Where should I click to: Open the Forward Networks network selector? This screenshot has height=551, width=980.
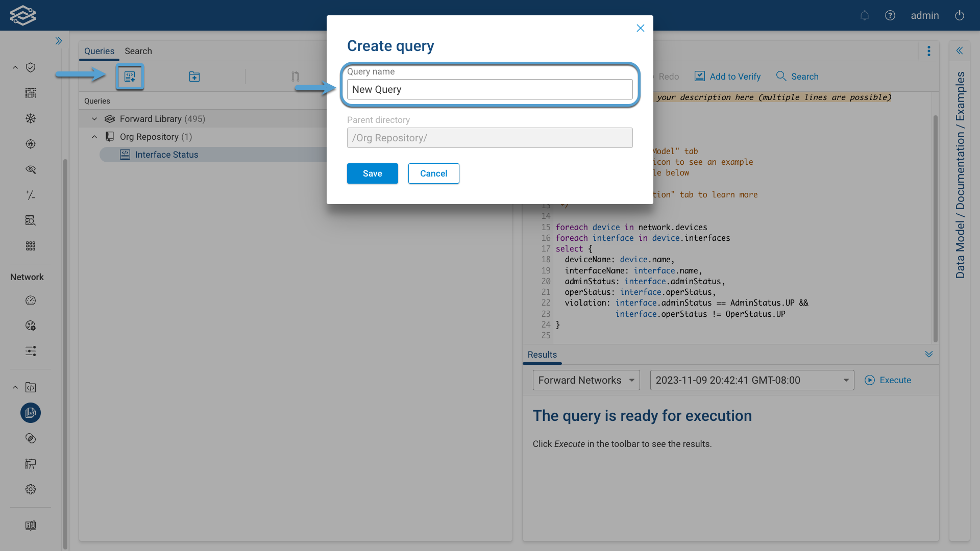pos(586,380)
